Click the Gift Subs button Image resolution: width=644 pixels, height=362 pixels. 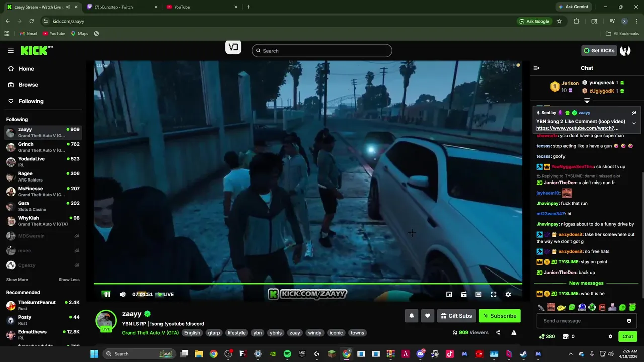[456, 316]
